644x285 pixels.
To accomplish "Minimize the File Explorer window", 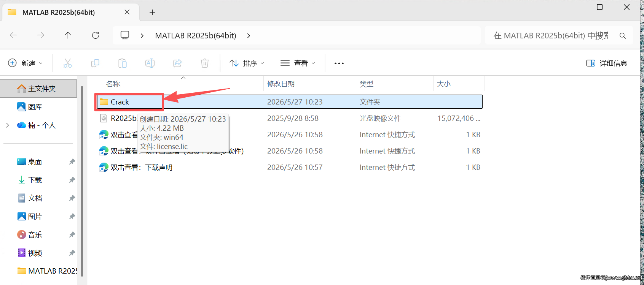I will tap(574, 7).
